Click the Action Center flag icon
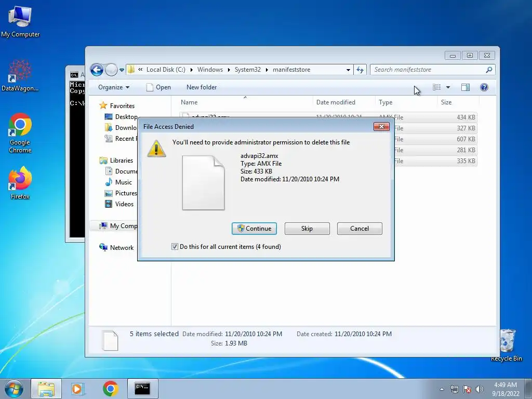Image resolution: width=532 pixels, height=399 pixels. click(467, 389)
